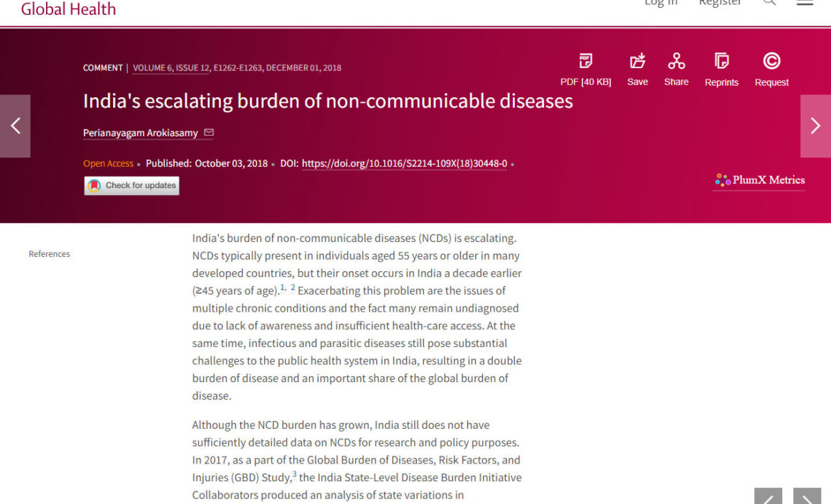This screenshot has height=504, width=831.
Task: Click the Register header link
Action: click(719, 3)
